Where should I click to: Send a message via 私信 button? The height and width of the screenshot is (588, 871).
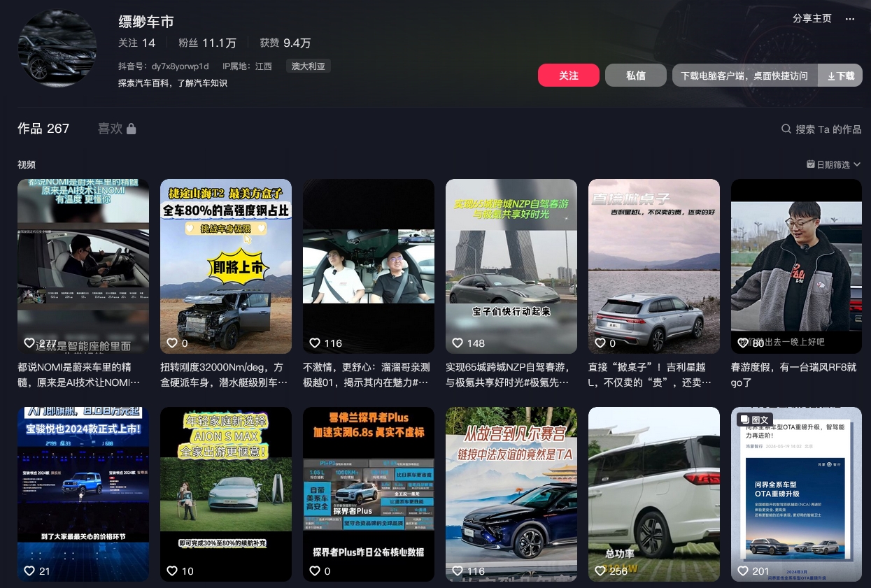click(x=636, y=76)
